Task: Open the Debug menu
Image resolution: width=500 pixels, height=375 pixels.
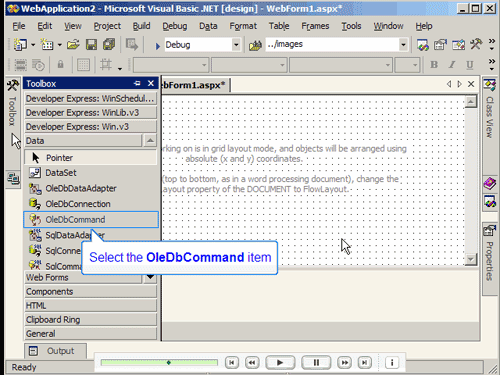Action: click(x=175, y=26)
